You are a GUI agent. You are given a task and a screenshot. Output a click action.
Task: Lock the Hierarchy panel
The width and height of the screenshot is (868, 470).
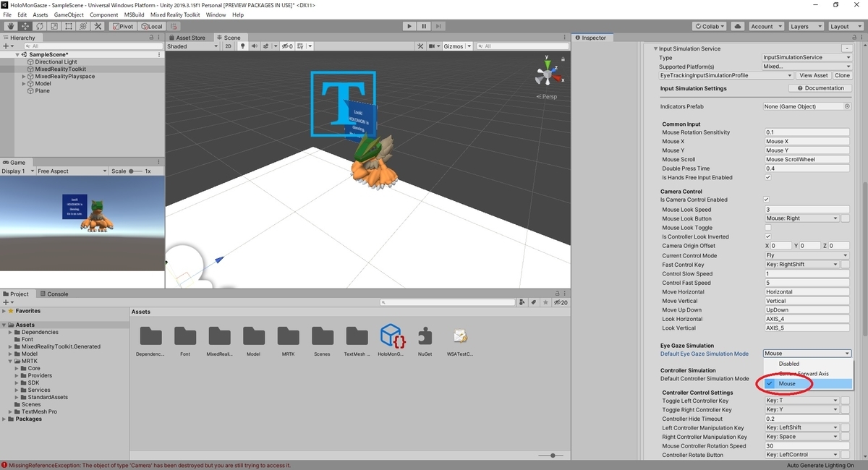coord(151,38)
